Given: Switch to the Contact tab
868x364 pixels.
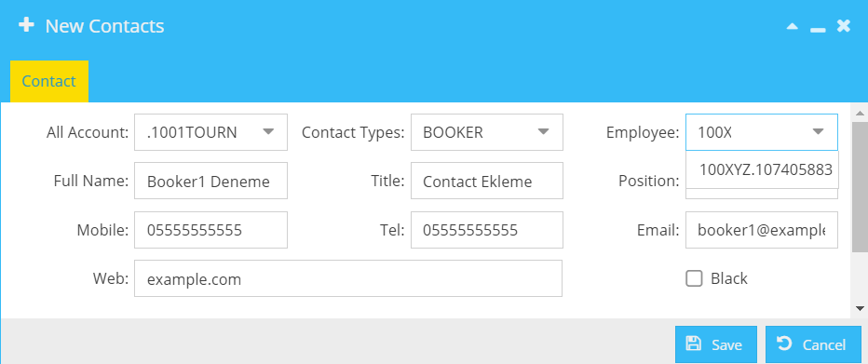Looking at the screenshot, I should 49,81.
